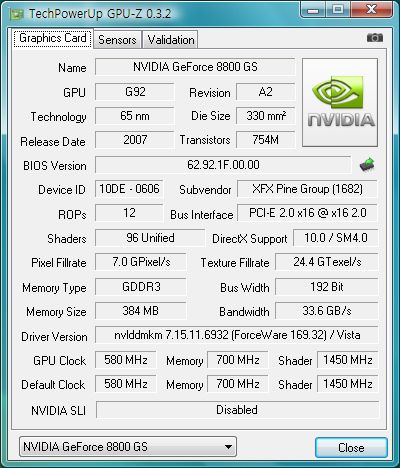The image size is (400, 468).
Task: Click the 'NVIDIA SLI' label
Action: 58,411
